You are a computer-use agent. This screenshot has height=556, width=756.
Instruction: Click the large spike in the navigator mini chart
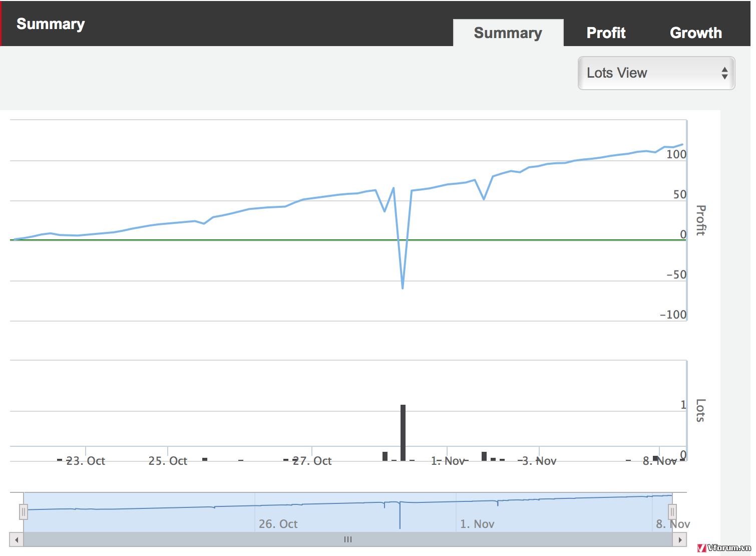click(400, 516)
